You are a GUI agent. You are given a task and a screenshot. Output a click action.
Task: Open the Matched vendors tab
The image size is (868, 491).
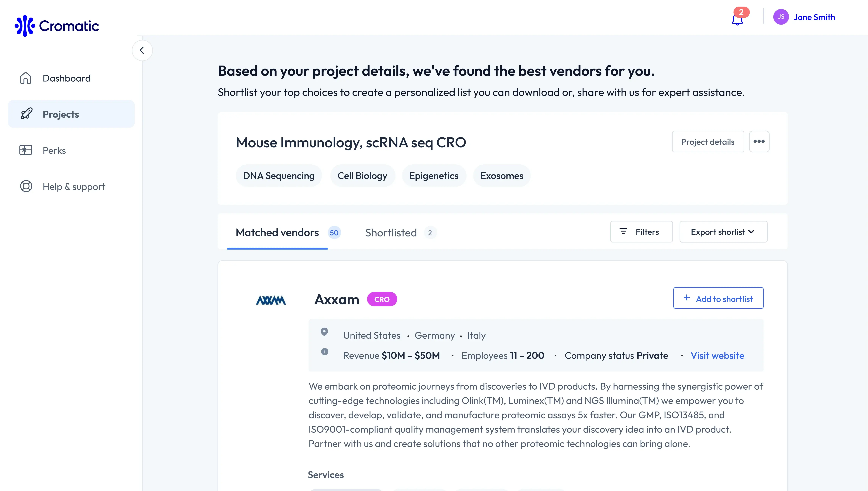tap(277, 232)
